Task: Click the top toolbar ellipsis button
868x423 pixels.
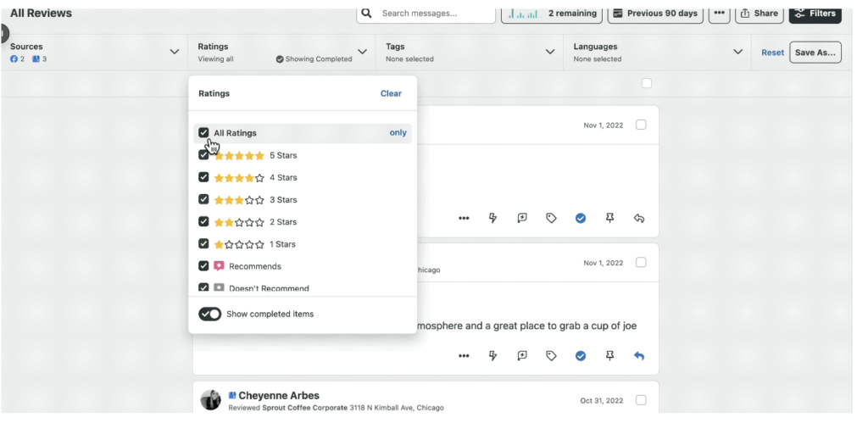Action: (719, 14)
